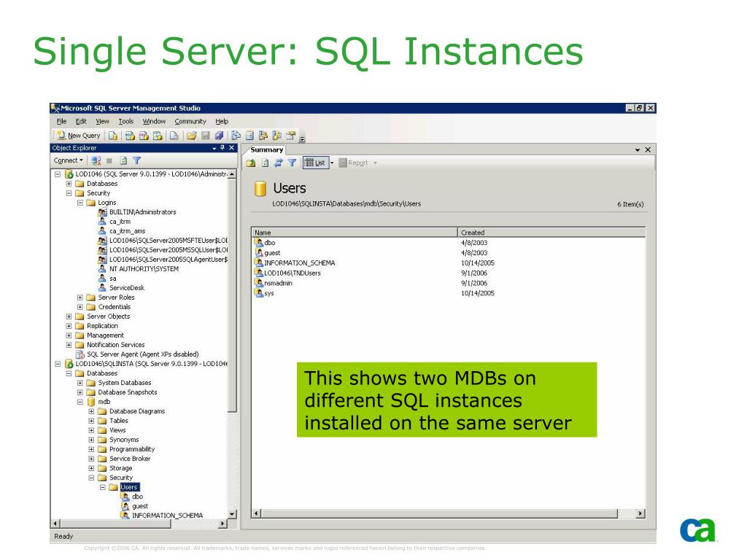
Task: Select SQL Server Agent node
Action: pyautogui.click(x=142, y=354)
